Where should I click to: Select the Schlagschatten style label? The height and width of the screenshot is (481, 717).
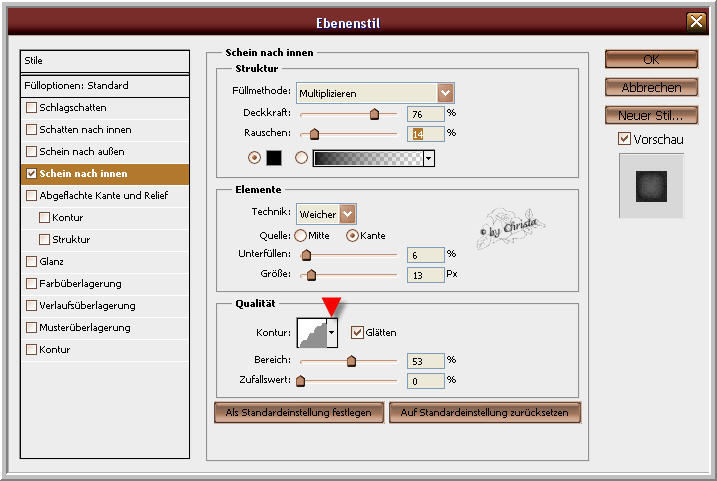[x=73, y=107]
